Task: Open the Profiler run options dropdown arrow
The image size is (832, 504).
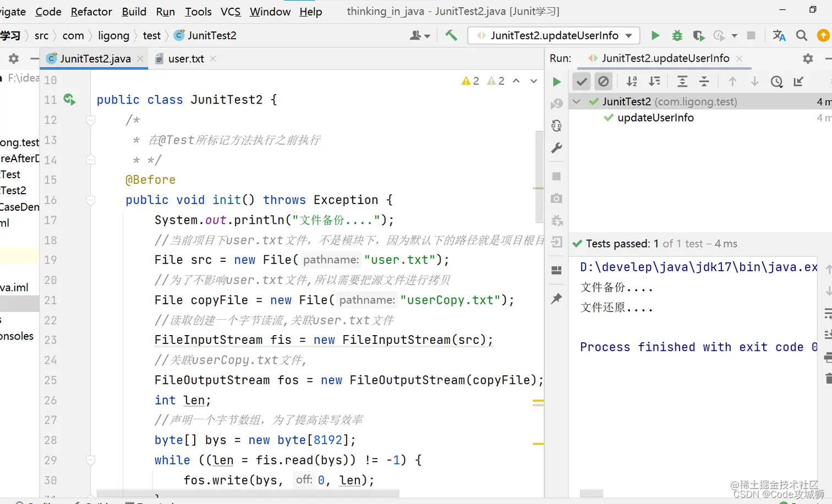Action: pos(734,36)
